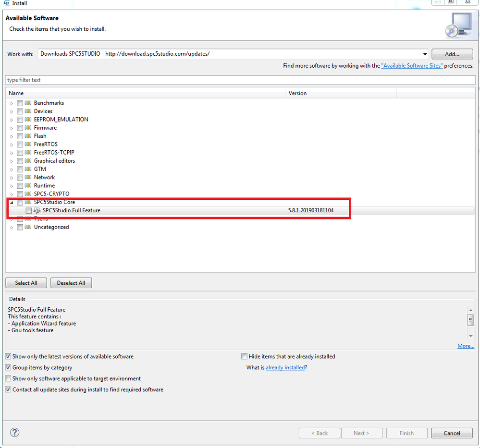
Task: Click the Uncategorized category icon
Action: pos(28,227)
